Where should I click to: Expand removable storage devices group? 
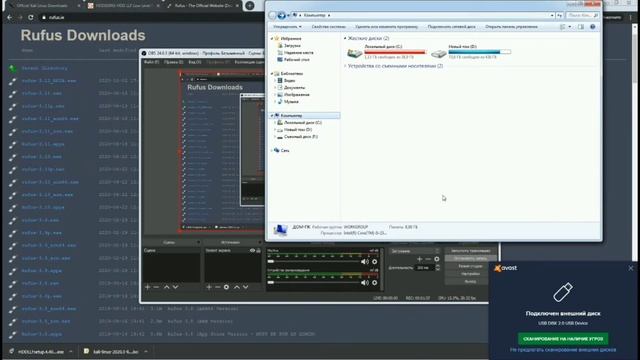[x=345, y=66]
